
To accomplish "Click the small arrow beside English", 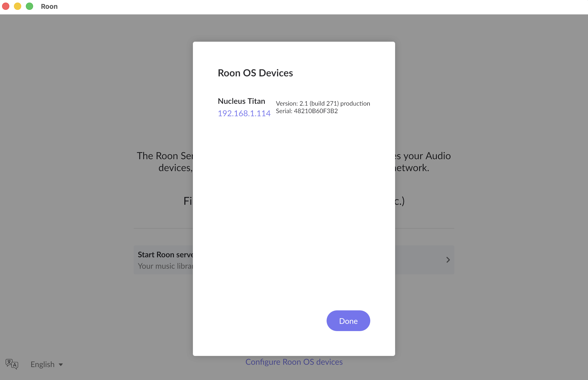I will (61, 365).
